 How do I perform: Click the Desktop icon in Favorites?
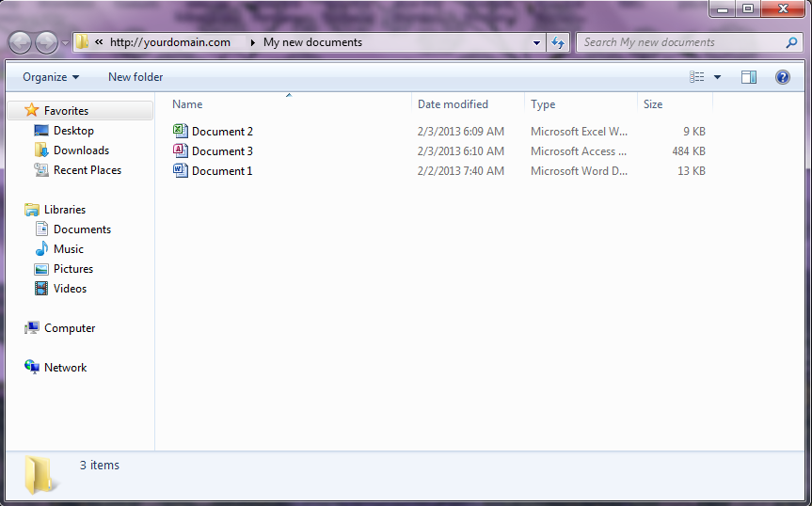coord(41,131)
